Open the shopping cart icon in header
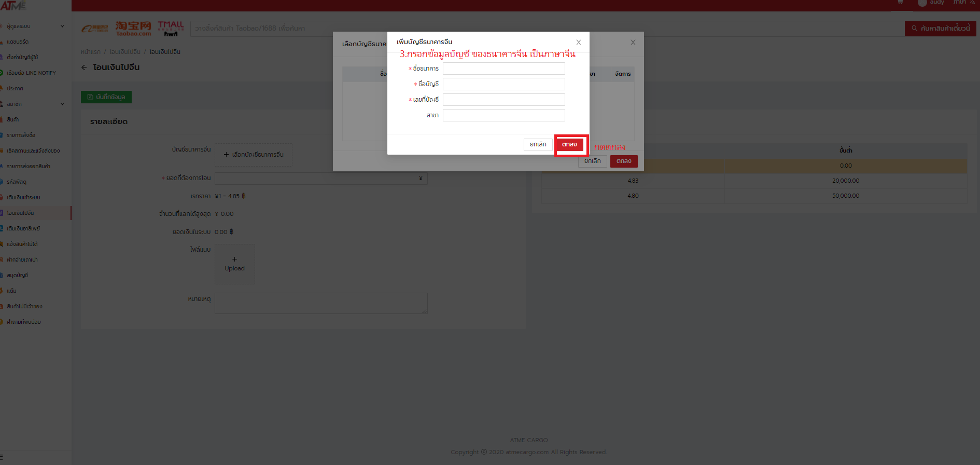 (900, 3)
